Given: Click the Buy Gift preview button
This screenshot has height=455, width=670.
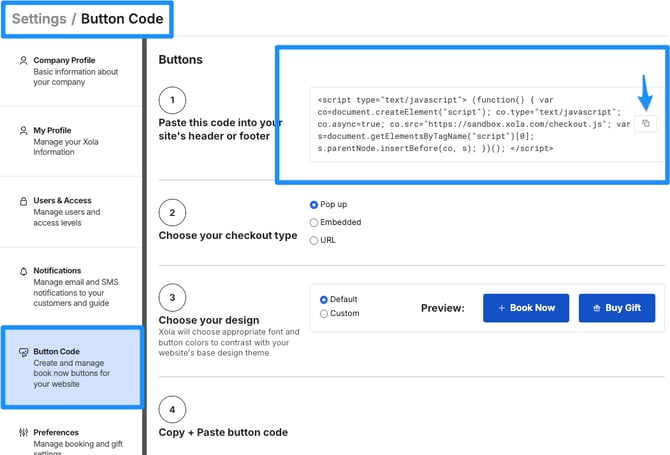Looking at the screenshot, I should [x=617, y=308].
